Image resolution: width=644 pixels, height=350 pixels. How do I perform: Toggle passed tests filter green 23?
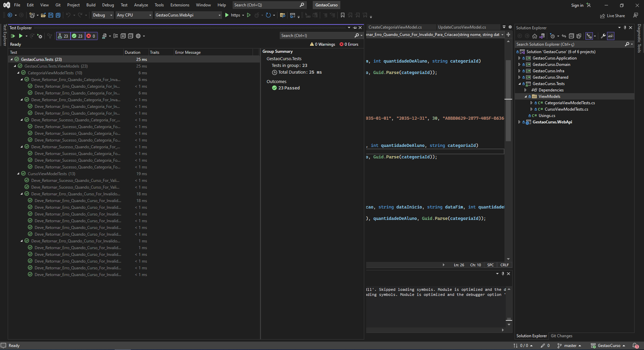(77, 36)
